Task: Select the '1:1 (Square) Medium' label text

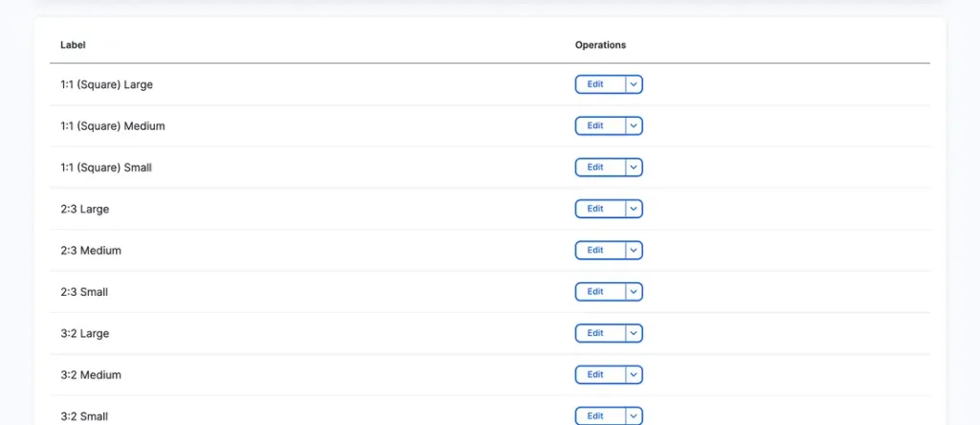Action: [113, 125]
